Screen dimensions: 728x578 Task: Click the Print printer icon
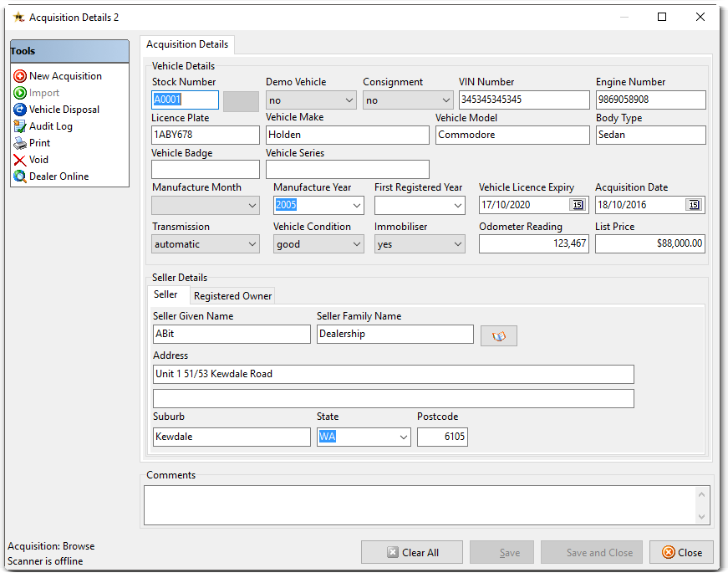tap(20, 143)
